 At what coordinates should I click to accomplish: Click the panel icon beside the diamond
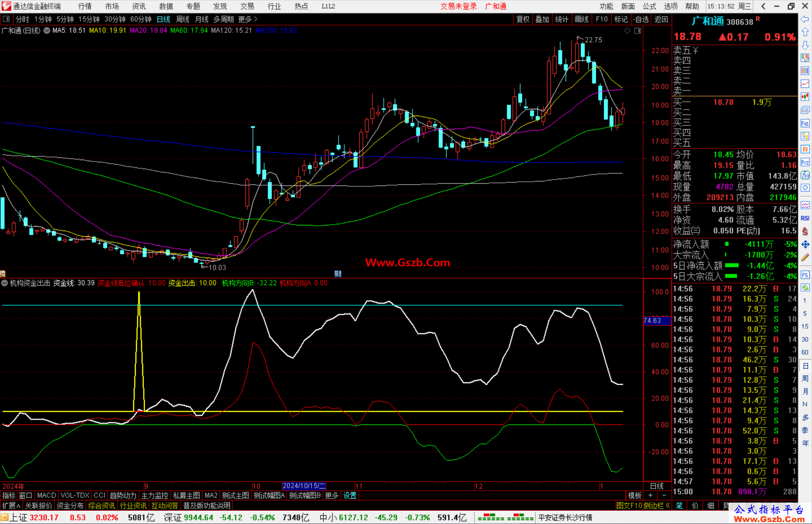(x=638, y=31)
